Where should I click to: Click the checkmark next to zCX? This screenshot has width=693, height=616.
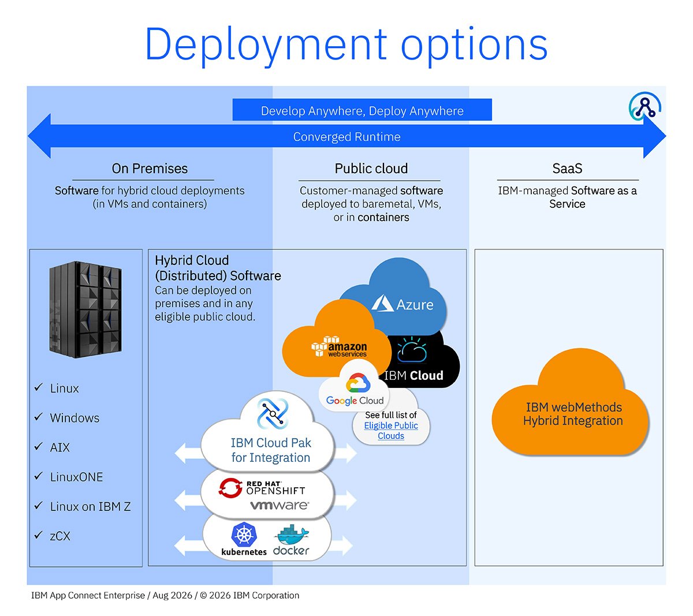[39, 535]
